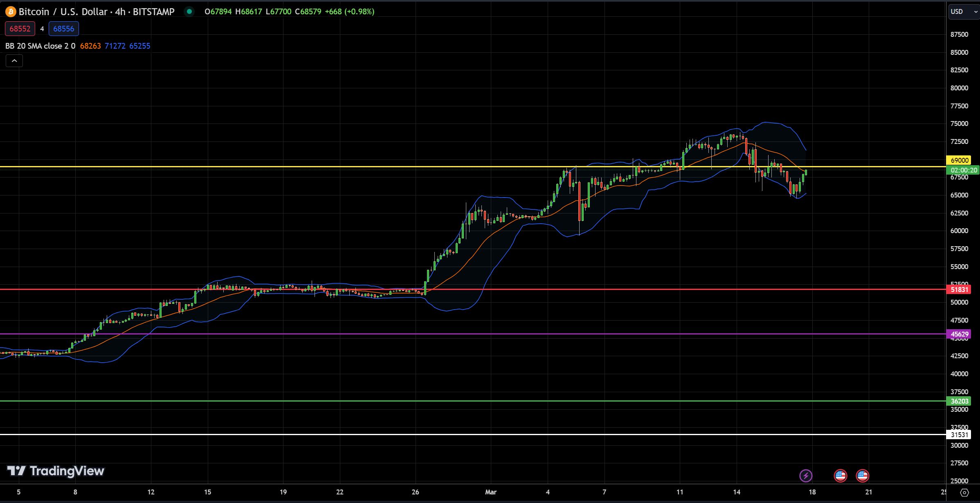The image size is (980, 503).
Task: Click the 4h interval label in title
Action: tap(120, 11)
